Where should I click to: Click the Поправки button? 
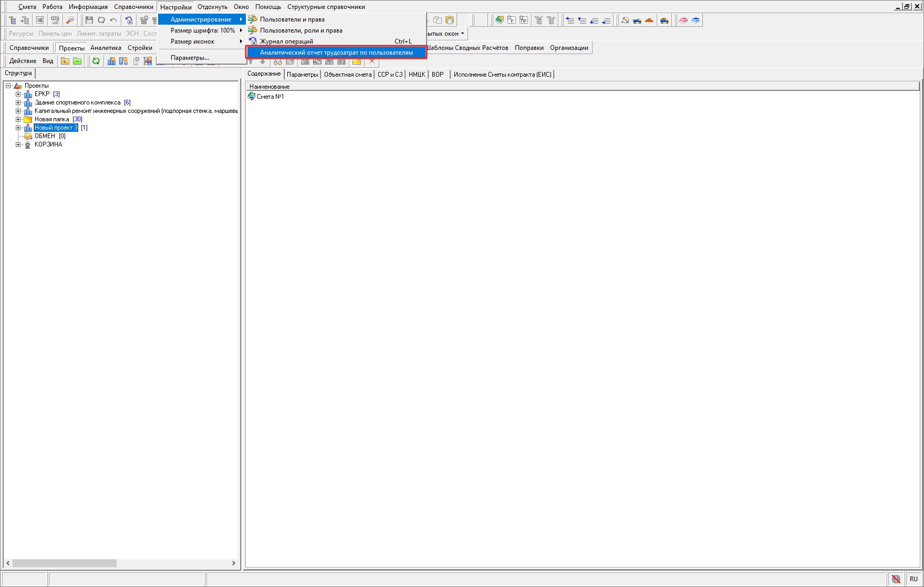point(528,48)
